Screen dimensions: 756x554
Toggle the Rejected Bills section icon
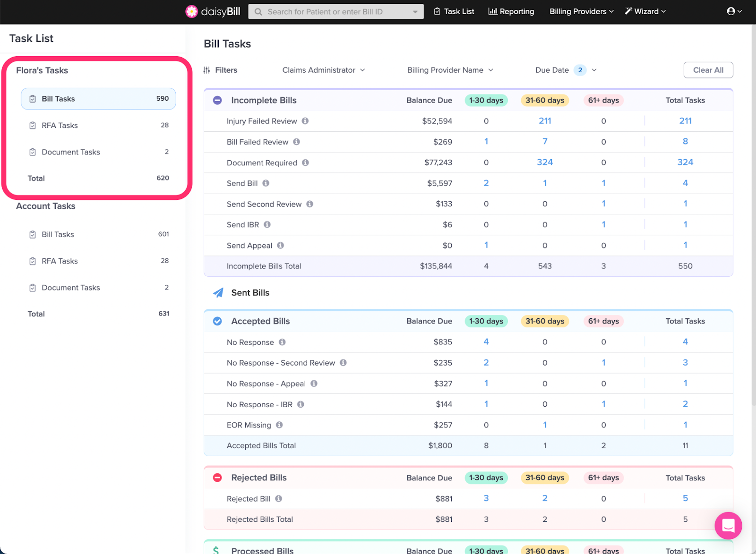click(x=217, y=477)
